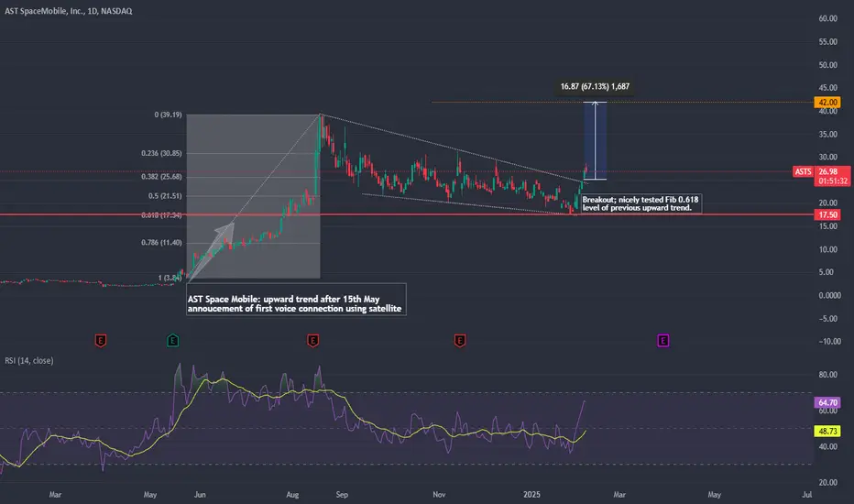Viewport: 854px width, 504px height.
Task: Click the red E earnings marker above Aug
Action: [x=312, y=341]
